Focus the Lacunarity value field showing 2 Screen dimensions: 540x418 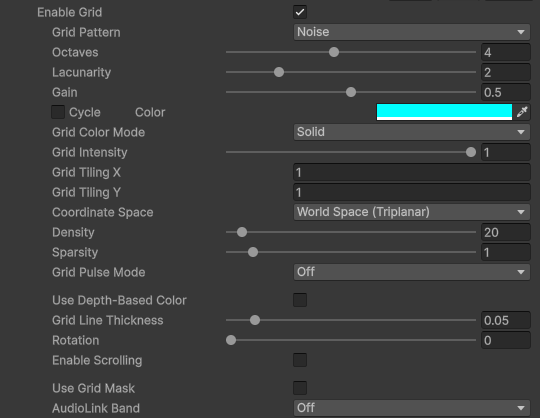pos(506,72)
